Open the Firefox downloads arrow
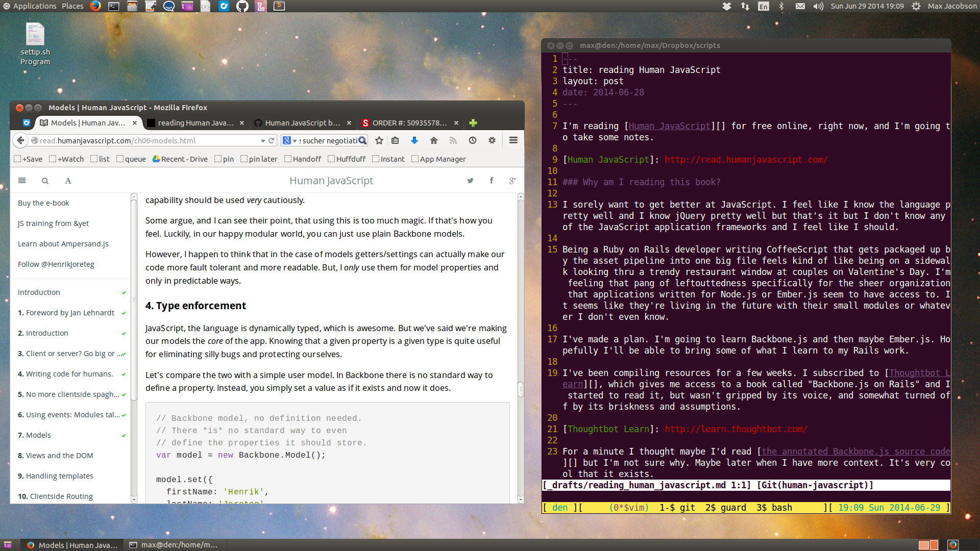Viewport: 980px width, 551px height. click(x=414, y=140)
